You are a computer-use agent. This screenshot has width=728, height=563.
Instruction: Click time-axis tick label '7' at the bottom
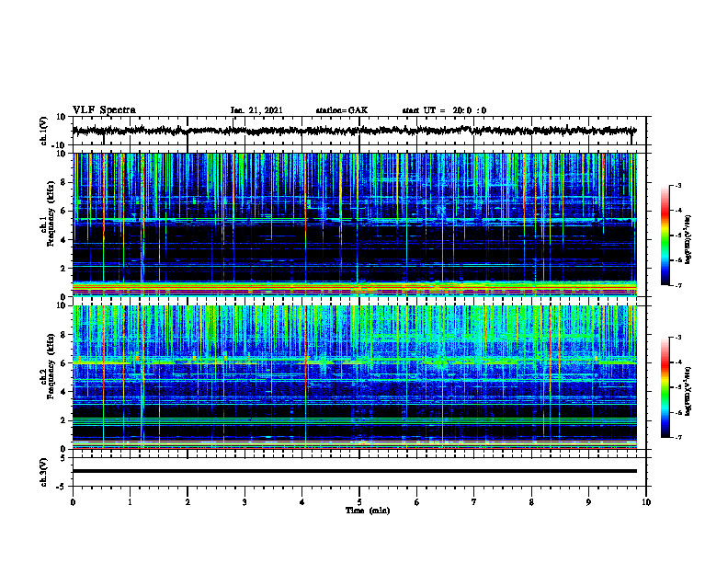click(x=474, y=502)
